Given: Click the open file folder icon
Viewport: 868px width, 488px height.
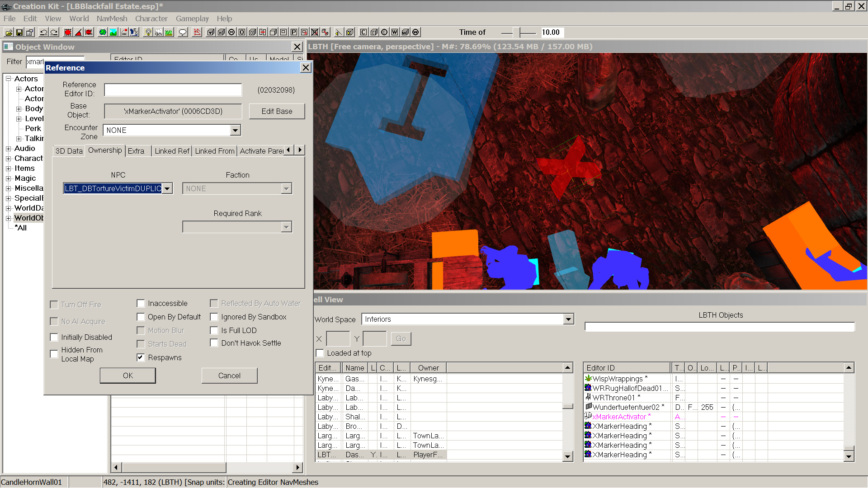Looking at the screenshot, I should coord(9,33).
